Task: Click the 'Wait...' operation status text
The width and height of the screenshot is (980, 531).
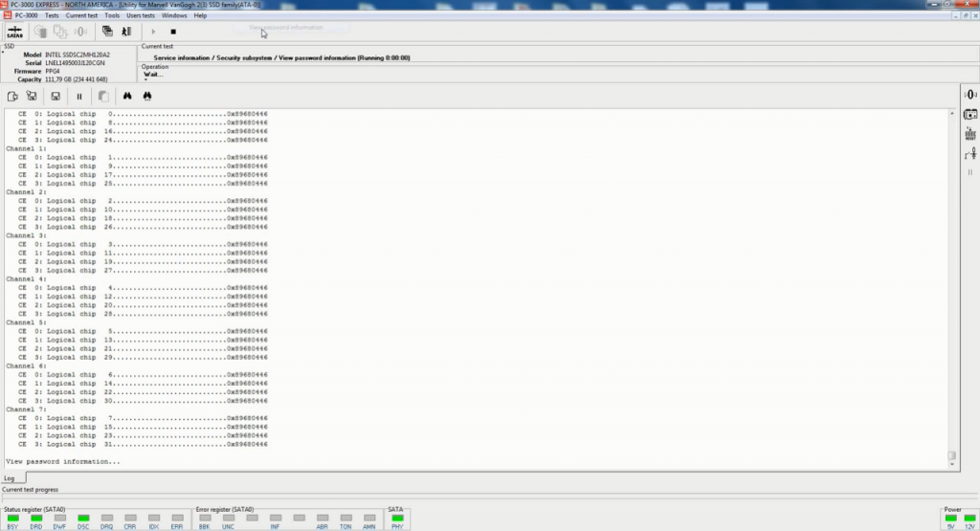Action: (x=153, y=75)
